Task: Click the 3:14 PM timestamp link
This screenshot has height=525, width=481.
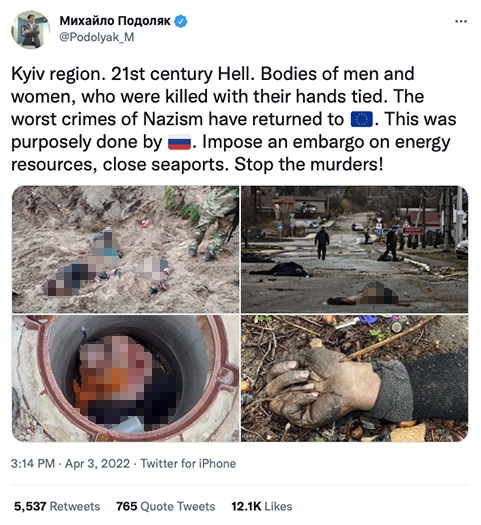Action: [x=33, y=464]
